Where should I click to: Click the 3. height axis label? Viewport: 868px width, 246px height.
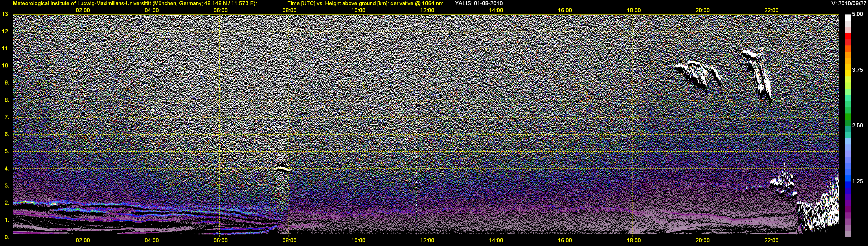pos(7,186)
